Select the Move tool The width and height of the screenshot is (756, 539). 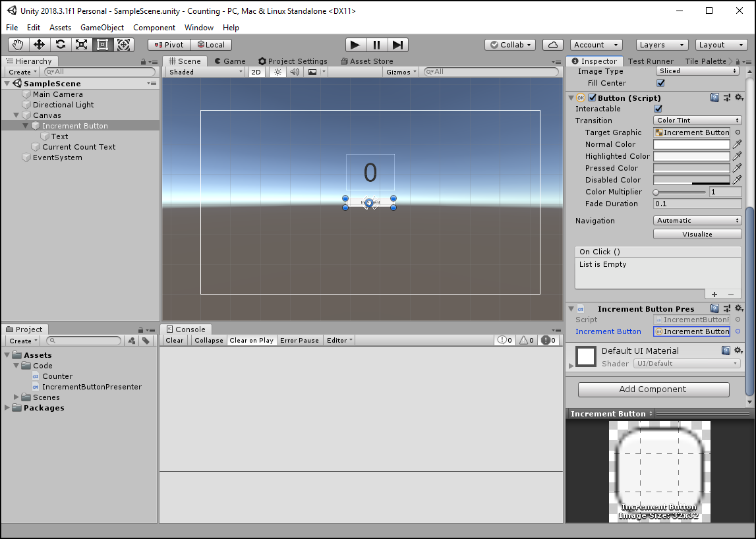40,45
